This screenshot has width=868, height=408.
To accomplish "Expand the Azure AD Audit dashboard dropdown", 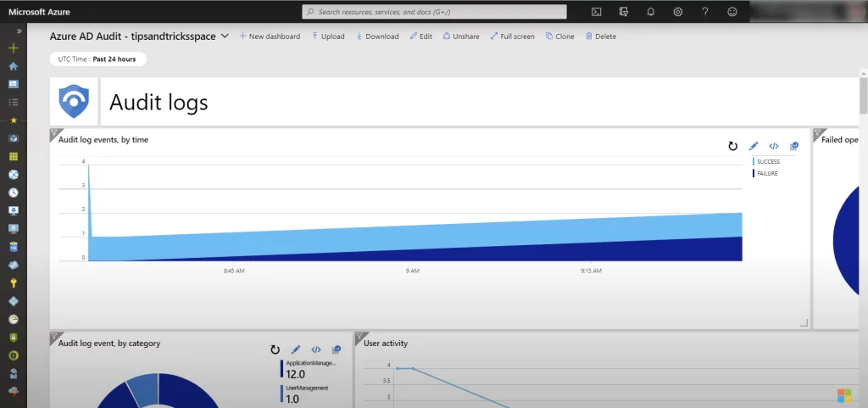I will point(225,36).
